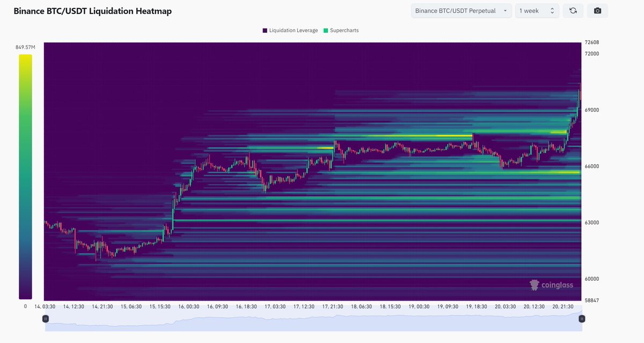Click the refresh chart icon

click(573, 11)
